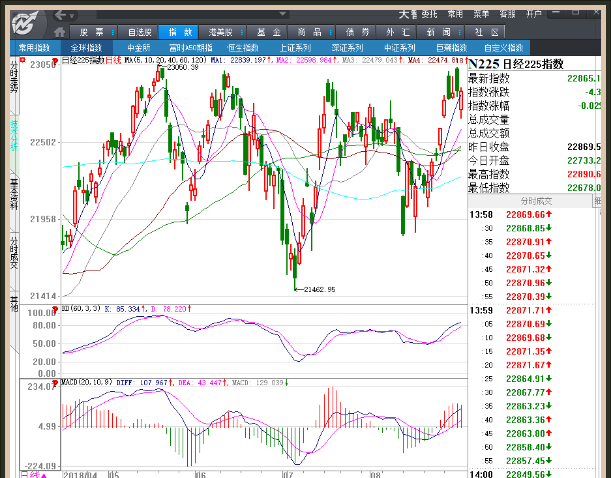
Task: Click the red question mark beside the MACD indicator
Action: point(55,383)
